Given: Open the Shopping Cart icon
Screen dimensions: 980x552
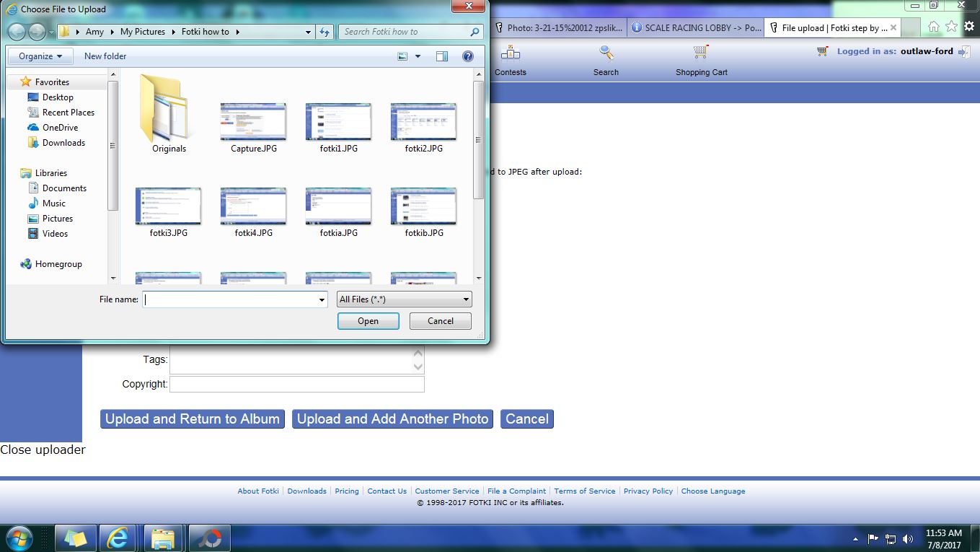Looking at the screenshot, I should pos(701,53).
